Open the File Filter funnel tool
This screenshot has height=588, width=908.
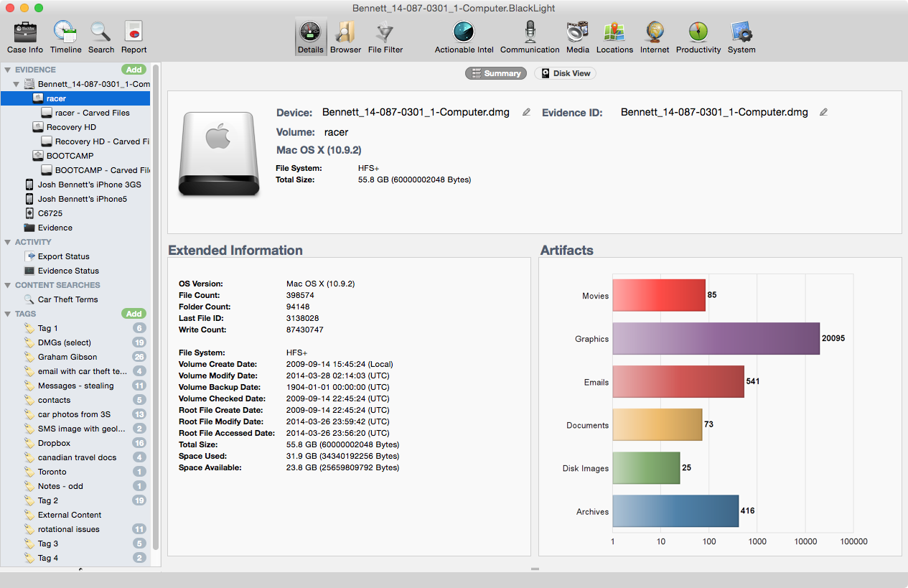(385, 32)
